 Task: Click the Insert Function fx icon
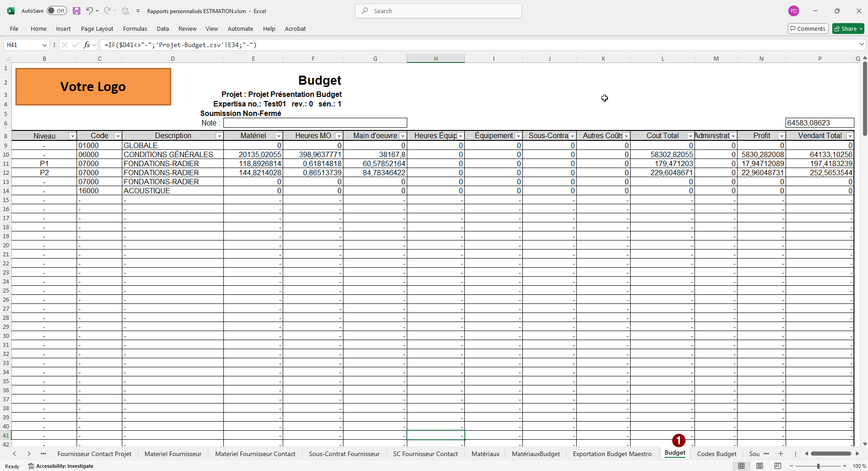[x=87, y=45]
